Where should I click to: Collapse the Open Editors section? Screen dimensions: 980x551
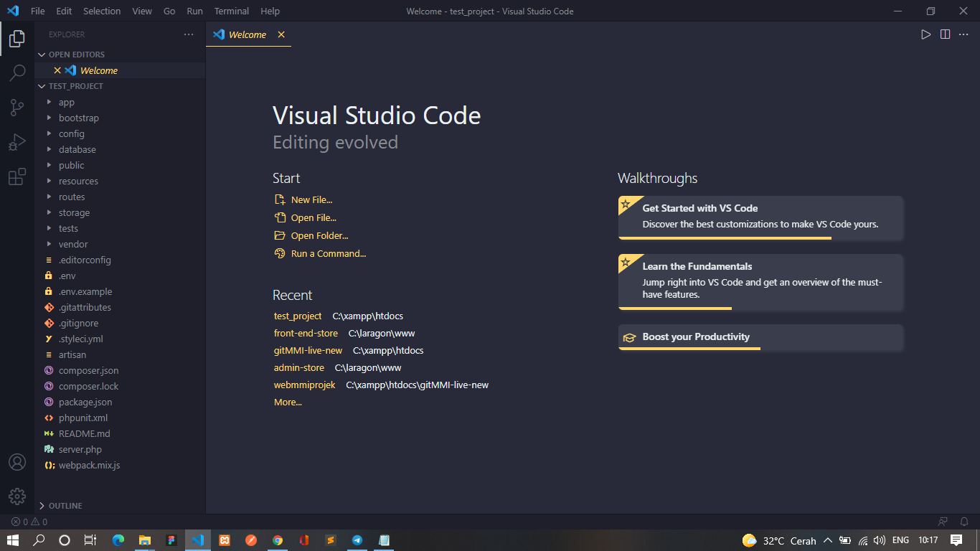[120, 55]
